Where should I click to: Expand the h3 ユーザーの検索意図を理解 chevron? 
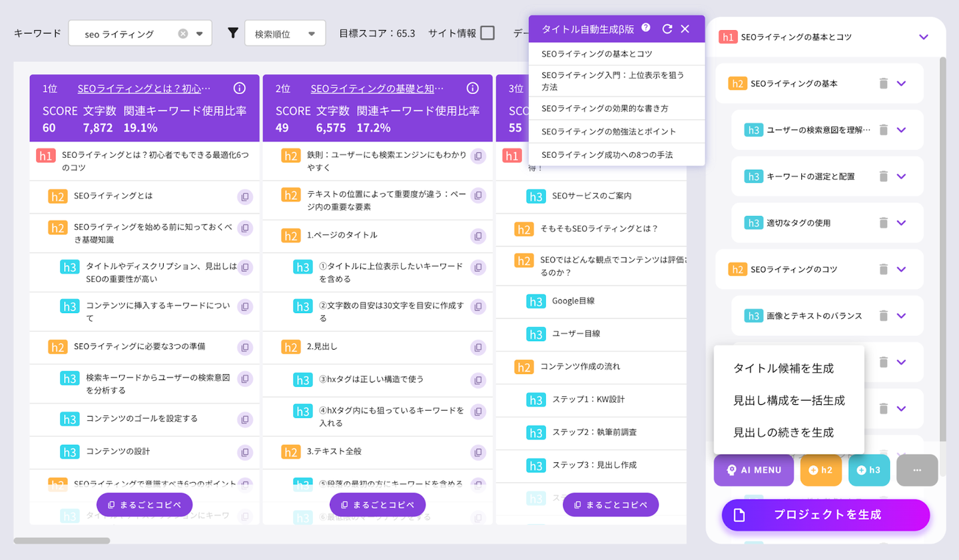click(x=901, y=130)
